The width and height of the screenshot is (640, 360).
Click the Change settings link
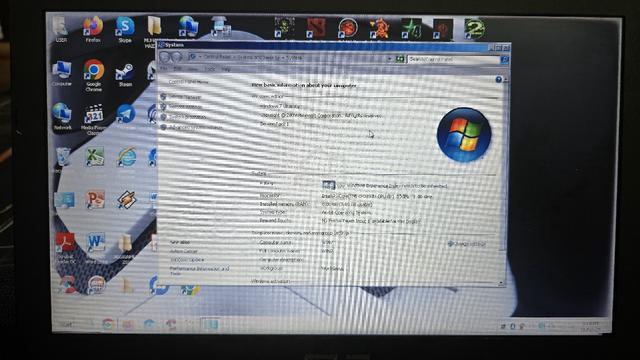pyautogui.click(x=467, y=244)
